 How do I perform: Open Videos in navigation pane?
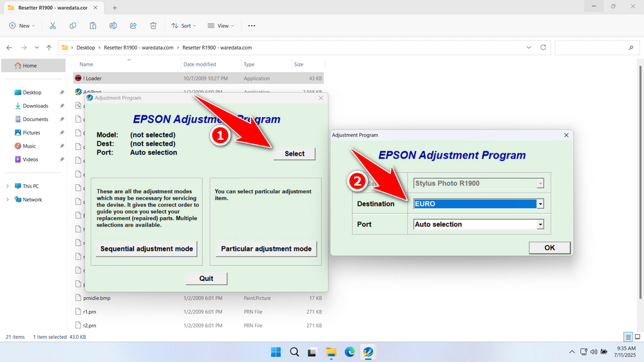coord(30,160)
